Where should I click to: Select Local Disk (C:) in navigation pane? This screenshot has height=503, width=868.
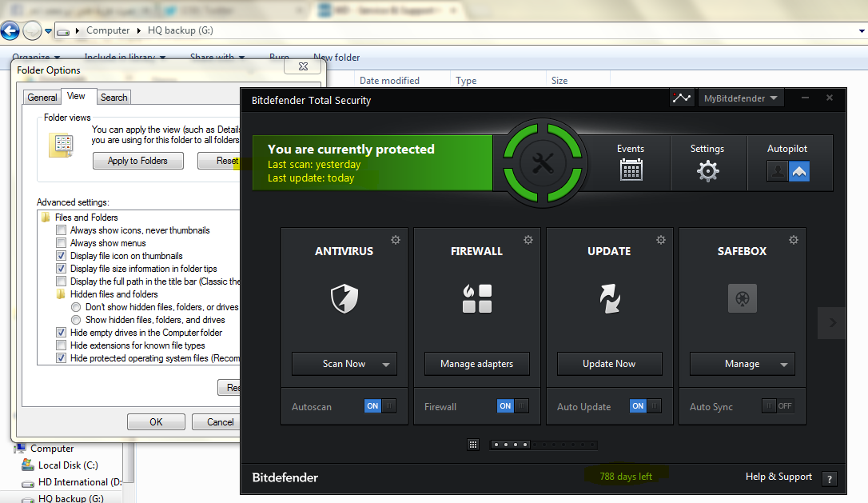[68, 465]
